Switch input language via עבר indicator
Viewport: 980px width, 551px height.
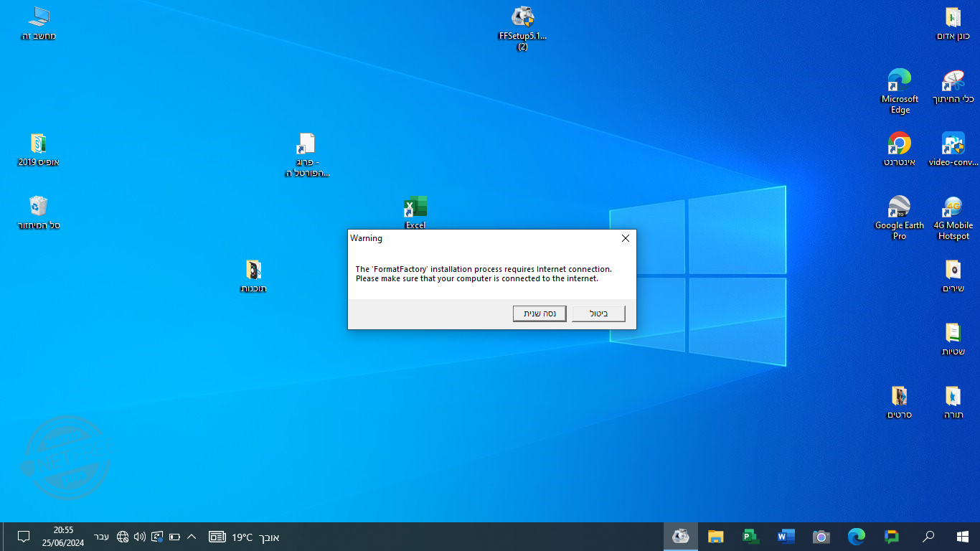[x=102, y=537]
